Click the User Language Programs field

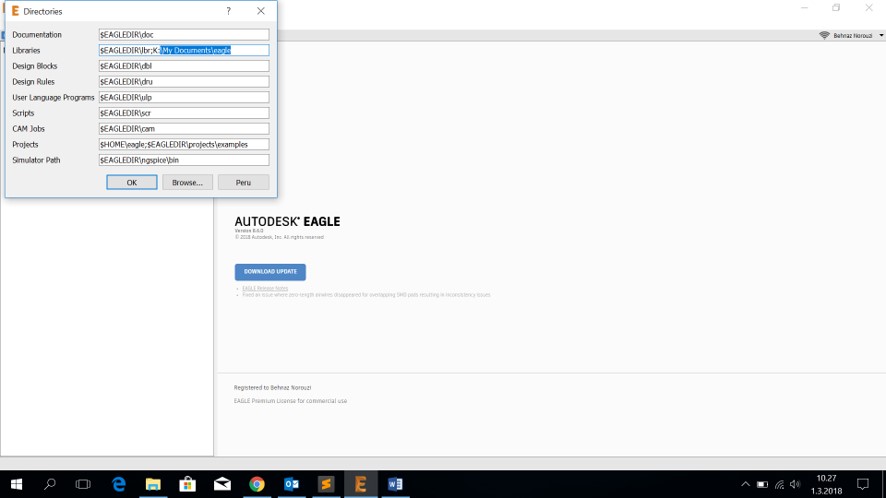(184, 97)
